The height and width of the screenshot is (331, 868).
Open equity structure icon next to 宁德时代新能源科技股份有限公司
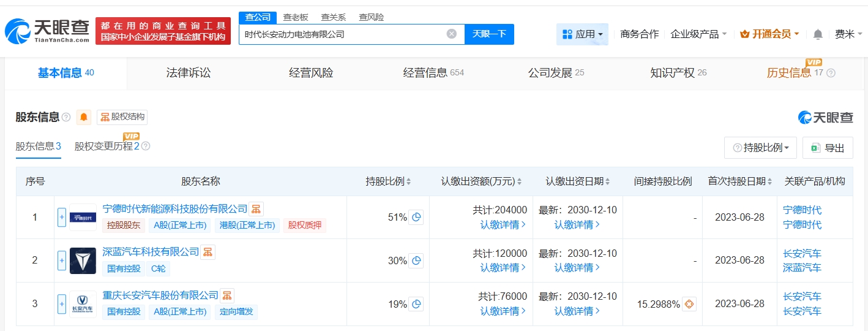256,209
